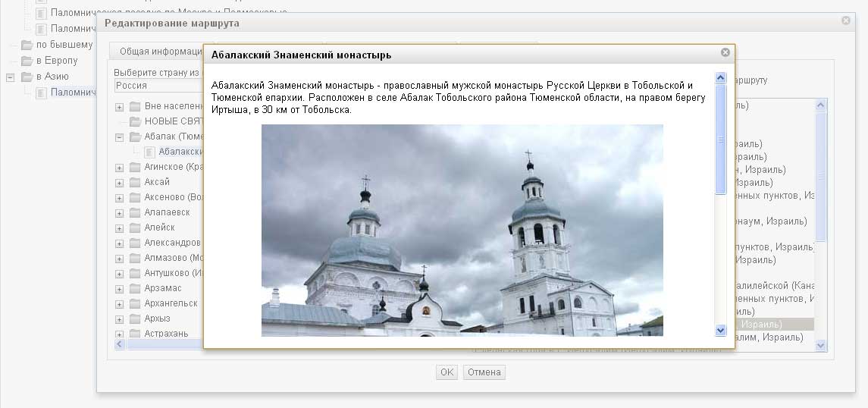Click the Алапаевск folder icon
This screenshot has height=408, width=868.
point(135,212)
